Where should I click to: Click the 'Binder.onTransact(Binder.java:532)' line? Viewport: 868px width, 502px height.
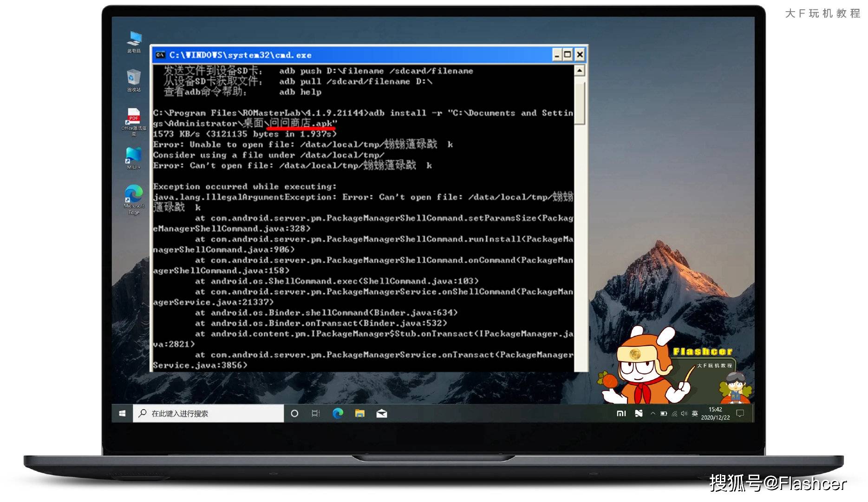coord(321,323)
